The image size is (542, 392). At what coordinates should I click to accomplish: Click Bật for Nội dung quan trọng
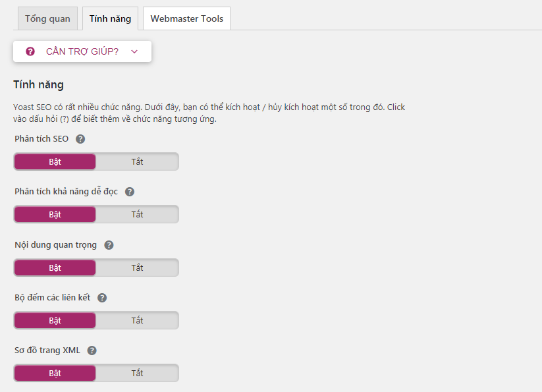tap(55, 267)
